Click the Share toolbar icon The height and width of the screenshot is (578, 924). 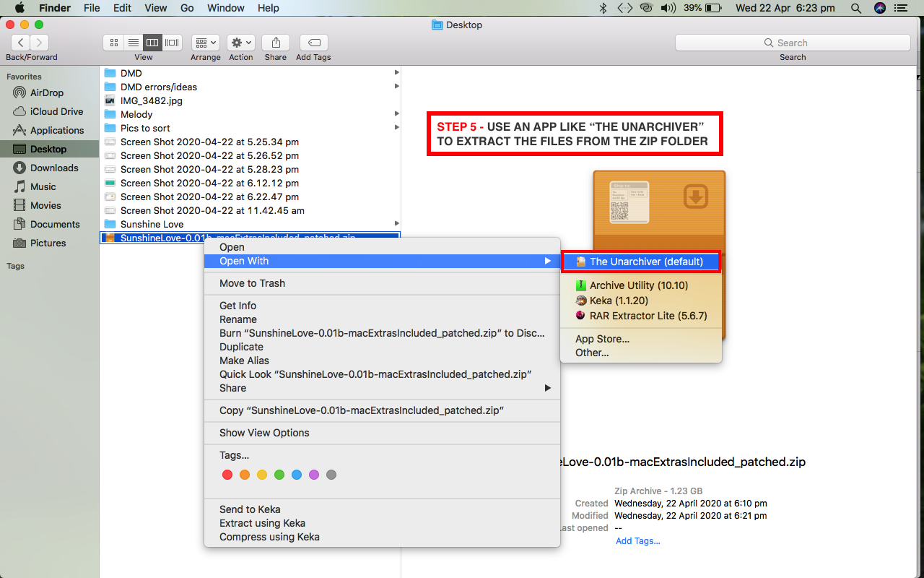(276, 43)
